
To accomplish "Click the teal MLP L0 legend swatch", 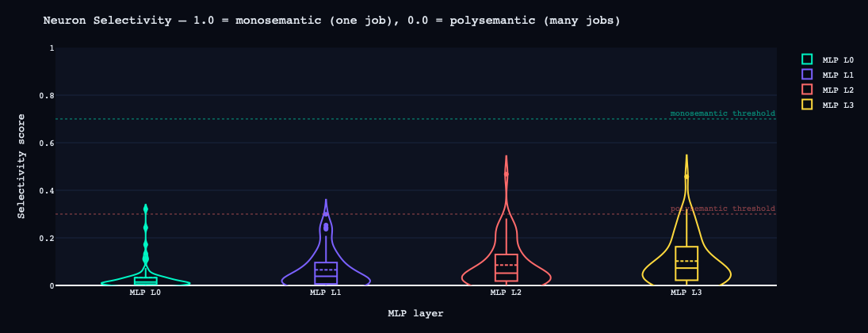I will point(807,59).
